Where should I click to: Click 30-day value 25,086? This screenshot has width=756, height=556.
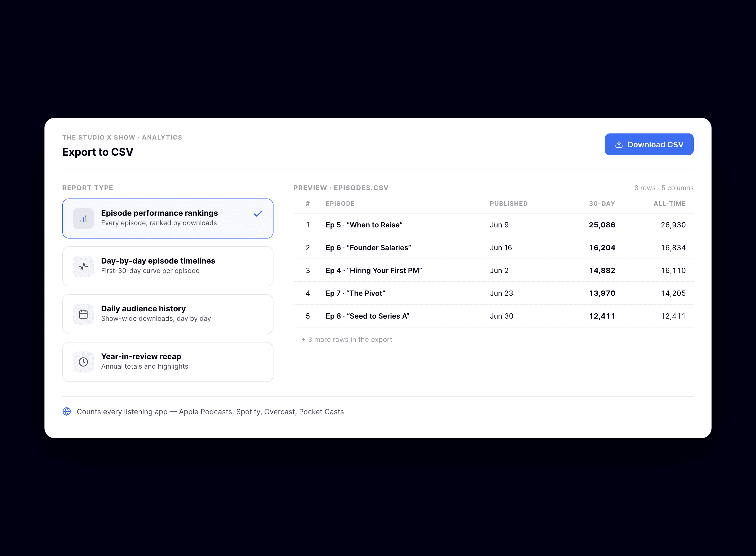(602, 225)
